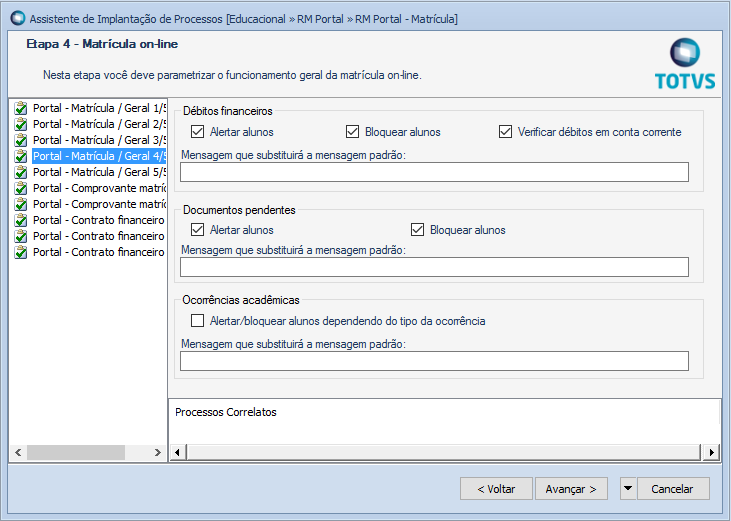
Task: Select Portal - Matrícula / Geral 5/5 step
Action: [99, 172]
